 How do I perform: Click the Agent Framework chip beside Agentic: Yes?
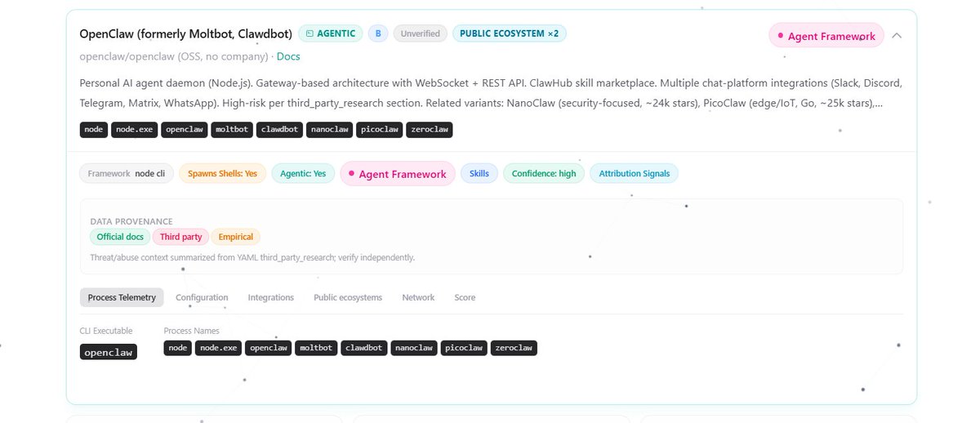pos(397,174)
